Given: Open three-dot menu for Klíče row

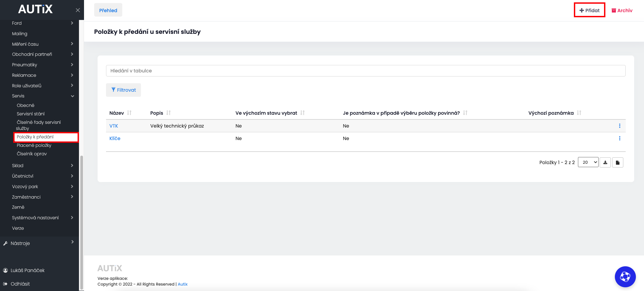Looking at the screenshot, I should pyautogui.click(x=620, y=138).
